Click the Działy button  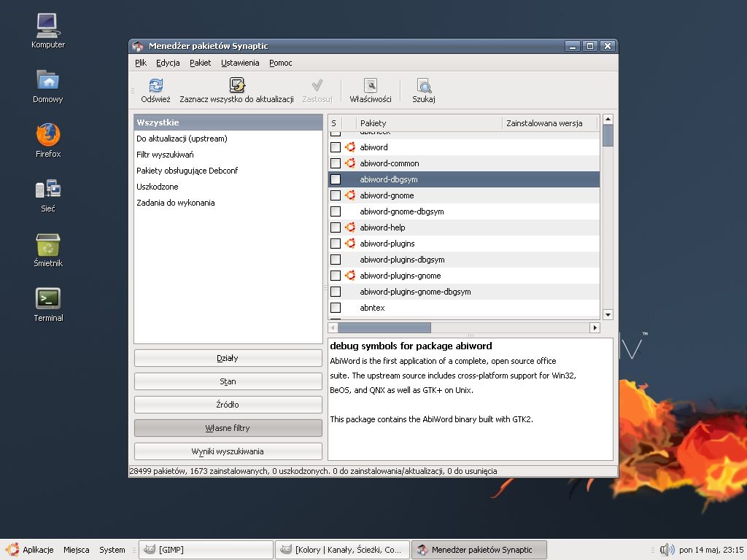coord(228,358)
